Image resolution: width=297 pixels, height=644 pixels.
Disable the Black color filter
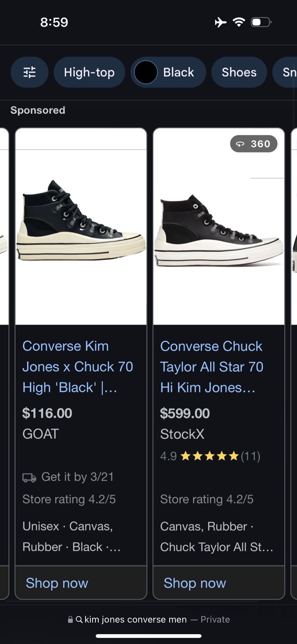[168, 72]
